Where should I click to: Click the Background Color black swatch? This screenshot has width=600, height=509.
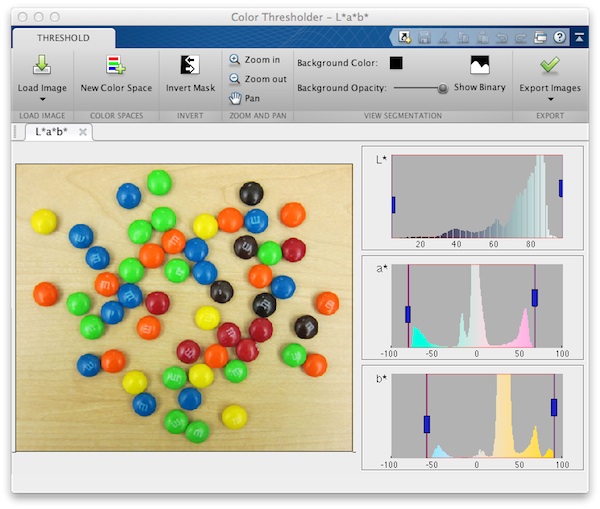396,63
